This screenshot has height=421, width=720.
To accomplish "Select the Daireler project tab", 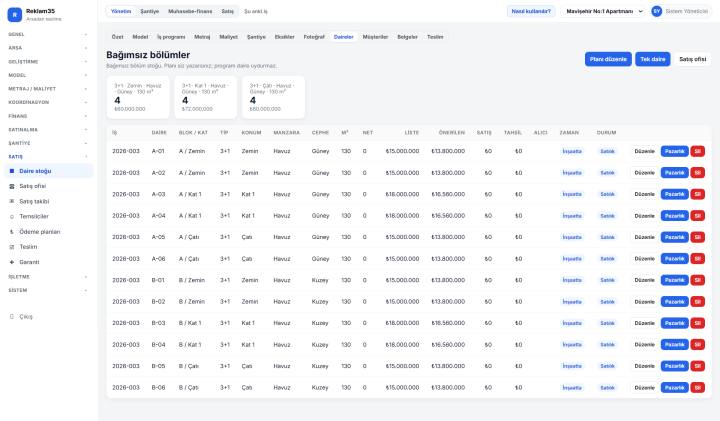I will tap(343, 37).
